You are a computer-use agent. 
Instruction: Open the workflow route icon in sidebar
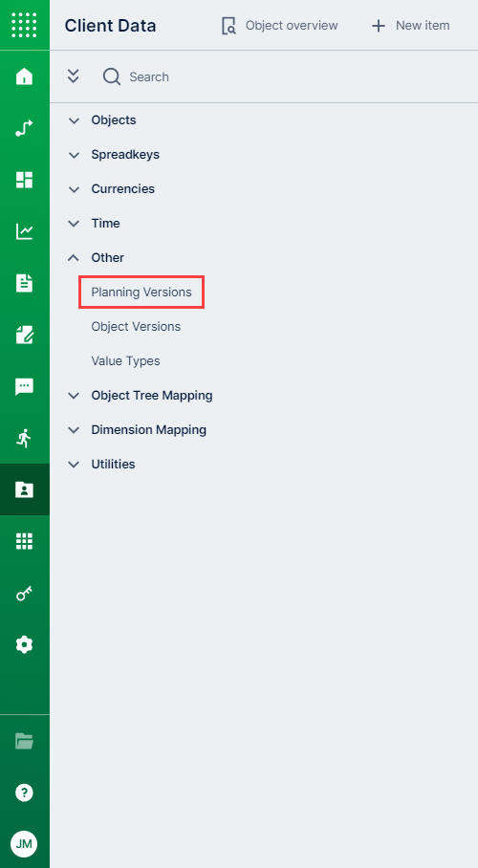pos(24,128)
